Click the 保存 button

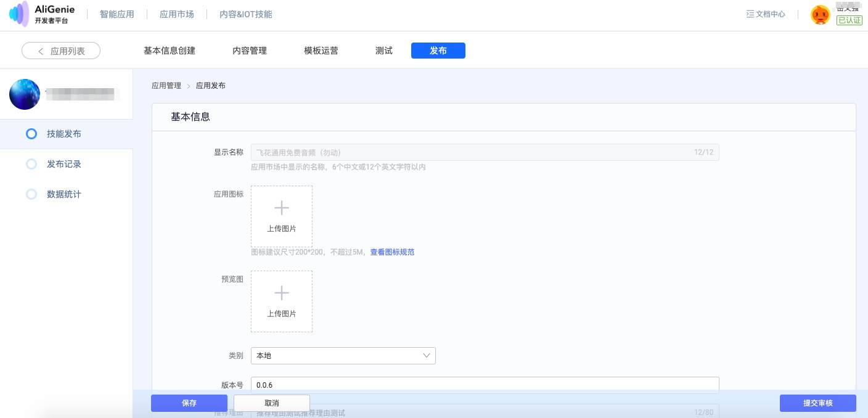(x=189, y=403)
